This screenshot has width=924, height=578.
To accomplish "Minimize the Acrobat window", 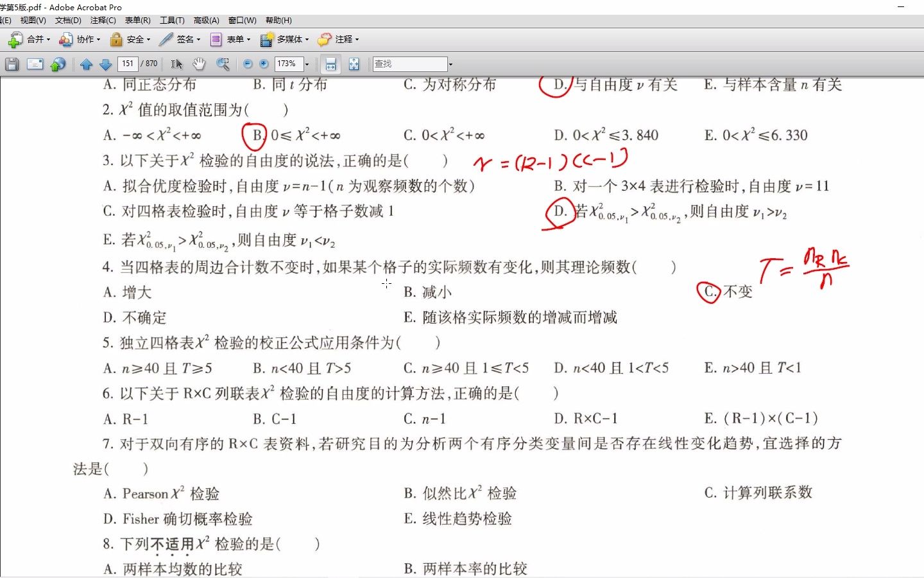I will [x=902, y=6].
